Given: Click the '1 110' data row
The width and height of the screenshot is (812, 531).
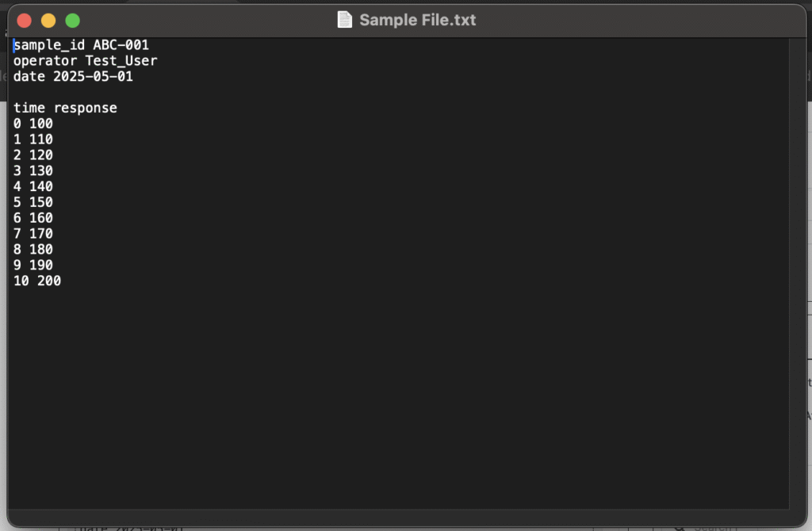Looking at the screenshot, I should click(33, 139).
